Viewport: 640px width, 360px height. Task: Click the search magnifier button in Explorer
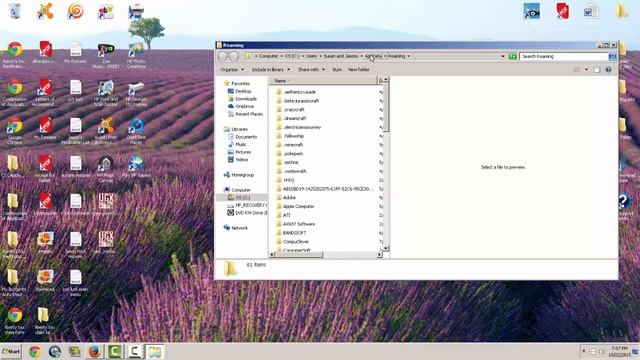[x=612, y=56]
